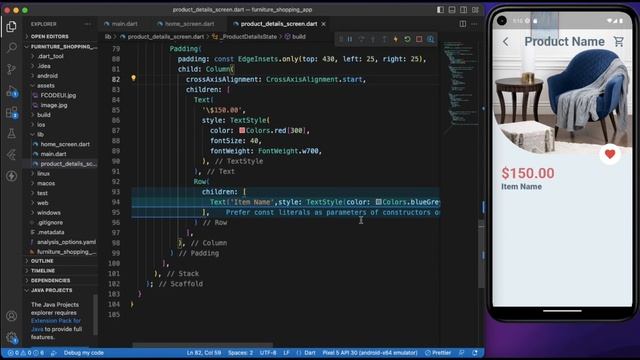This screenshot has width=640, height=360.
Task: Open the Extensions view
Action: (11, 113)
